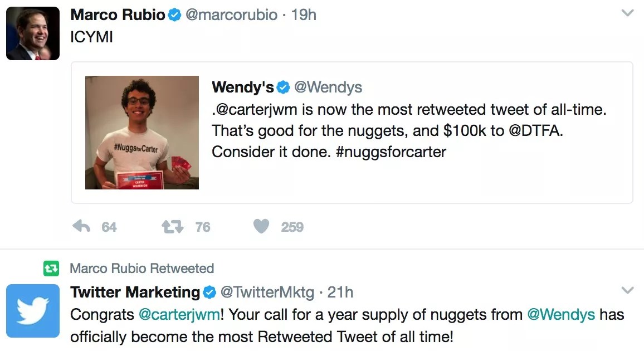This screenshot has width=644, height=351.
Task: Click verified badge next to the Marco Rubio name
Action: 174,15
